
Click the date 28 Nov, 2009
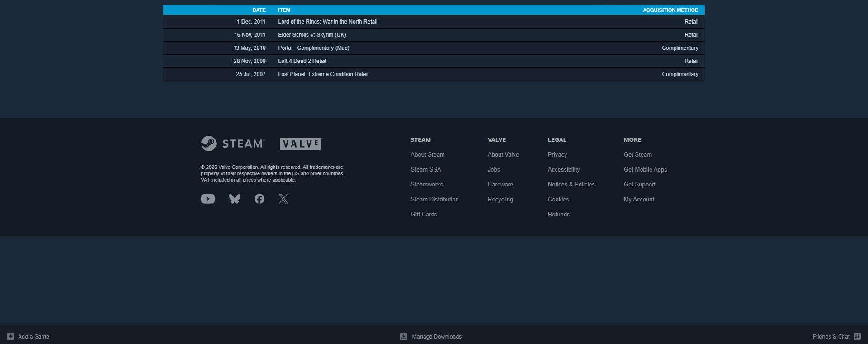tap(250, 61)
